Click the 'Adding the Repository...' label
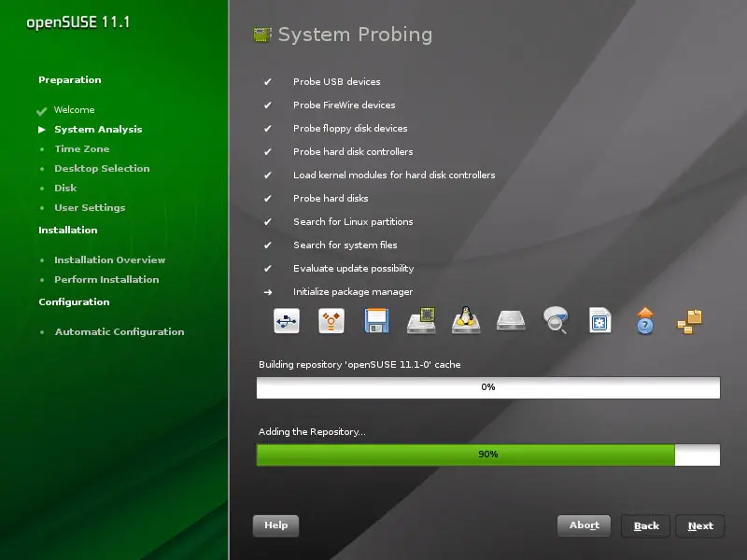The height and width of the screenshot is (560, 747). click(x=312, y=432)
